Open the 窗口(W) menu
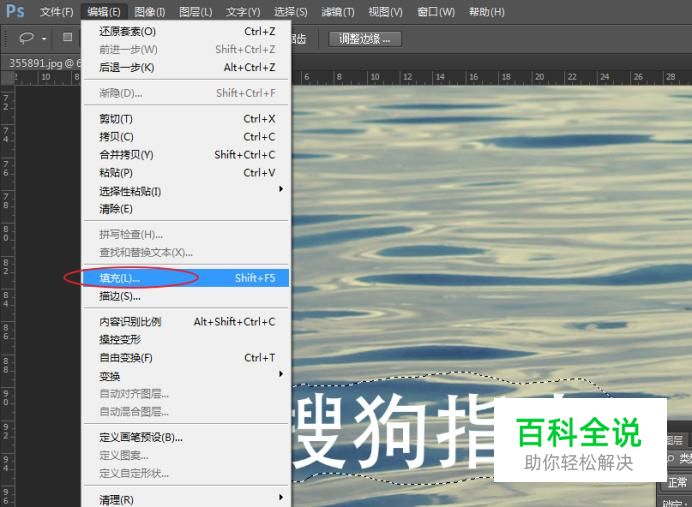 (436, 12)
